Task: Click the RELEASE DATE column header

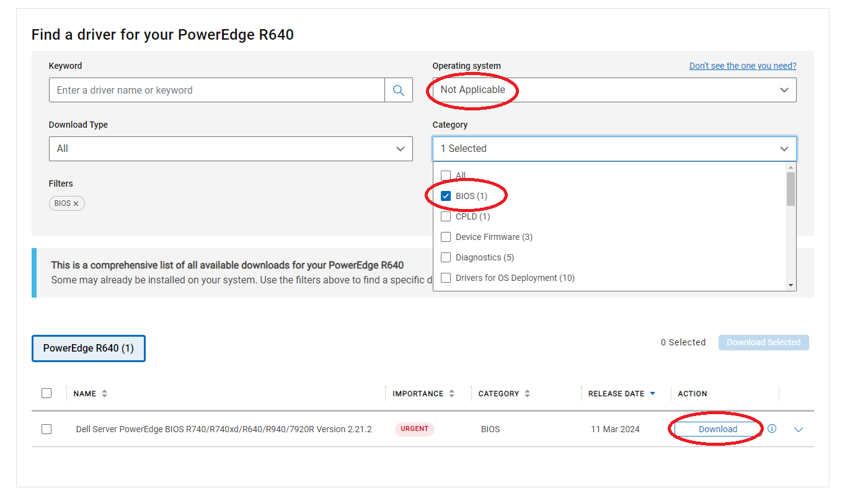Action: point(616,394)
